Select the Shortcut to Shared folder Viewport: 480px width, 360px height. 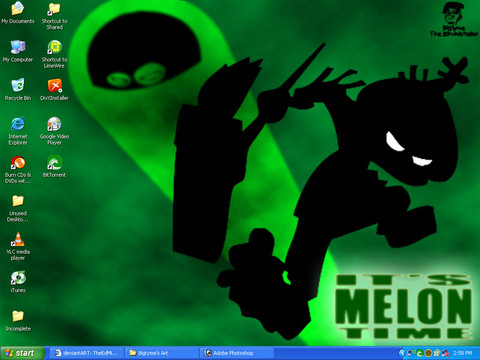coord(54,16)
